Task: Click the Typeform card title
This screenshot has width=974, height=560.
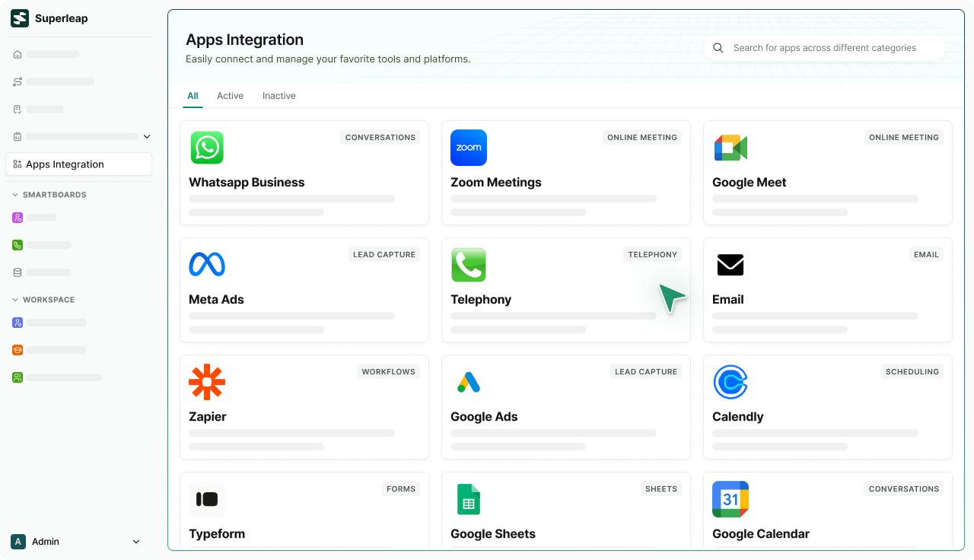Action: tap(217, 534)
